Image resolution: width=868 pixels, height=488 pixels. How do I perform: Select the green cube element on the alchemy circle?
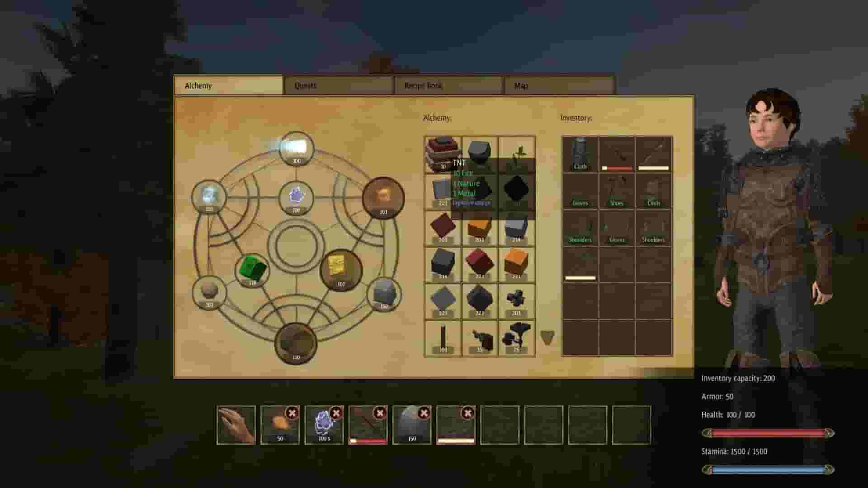(x=252, y=270)
